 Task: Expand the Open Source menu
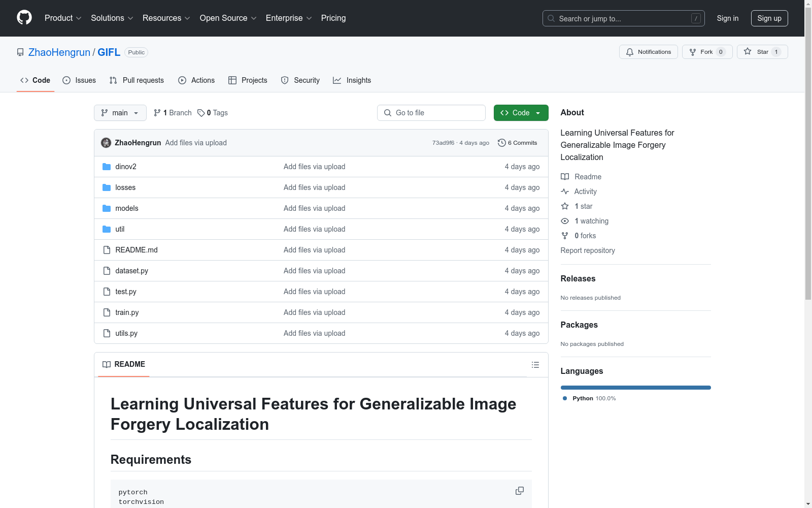click(228, 18)
